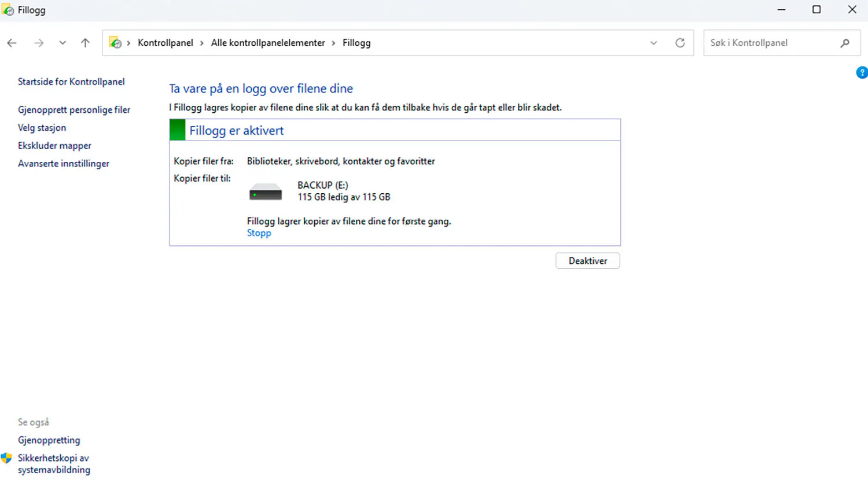Screen dimensions: 868x487
Task: Select Kontrollpanel in the breadcrumb path
Action: 165,43
